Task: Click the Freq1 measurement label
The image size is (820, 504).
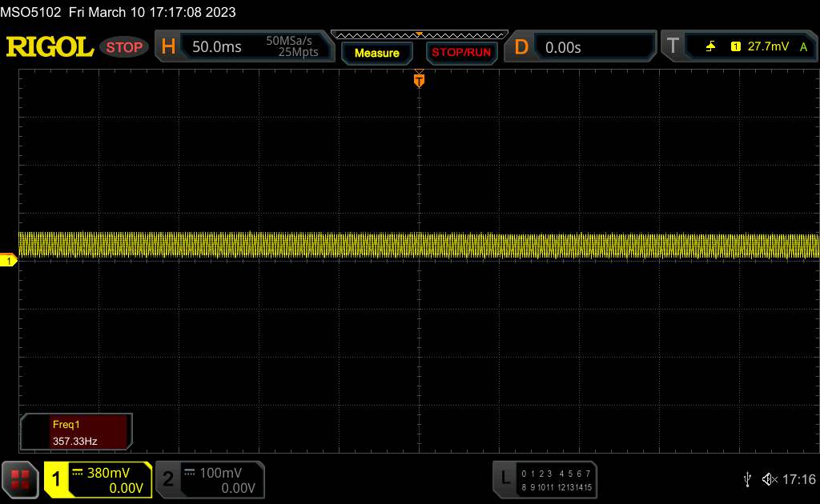Action: click(66, 425)
